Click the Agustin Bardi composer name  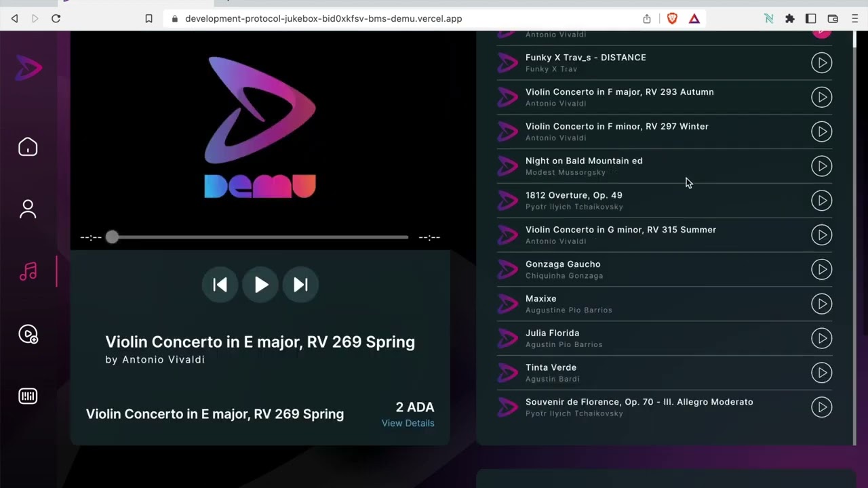click(x=552, y=380)
